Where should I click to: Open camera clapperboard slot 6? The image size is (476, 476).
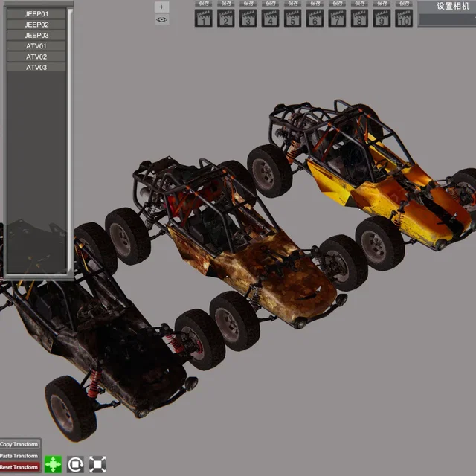pyautogui.click(x=315, y=18)
